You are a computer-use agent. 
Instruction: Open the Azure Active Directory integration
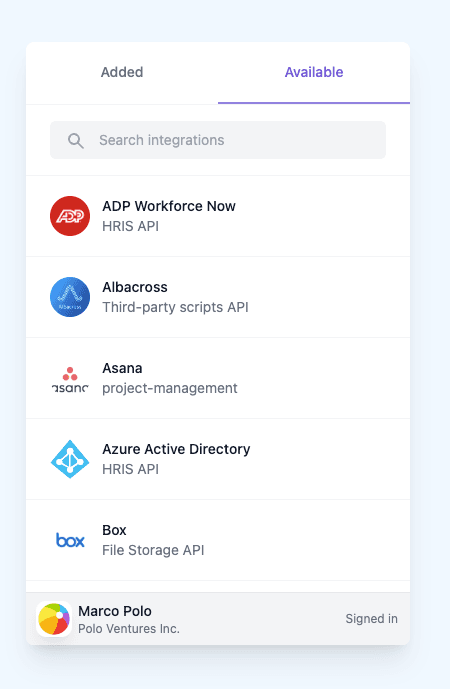point(218,459)
